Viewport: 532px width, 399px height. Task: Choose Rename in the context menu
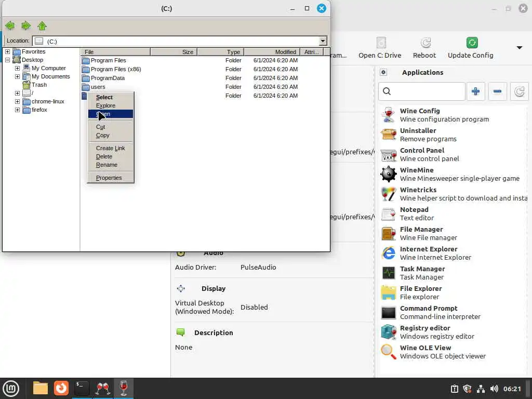pyautogui.click(x=111, y=165)
